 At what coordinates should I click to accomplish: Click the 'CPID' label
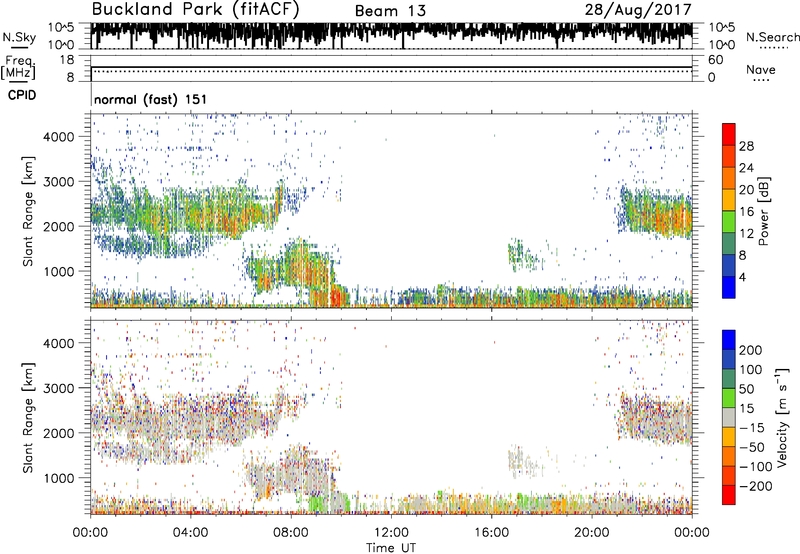click(x=22, y=95)
